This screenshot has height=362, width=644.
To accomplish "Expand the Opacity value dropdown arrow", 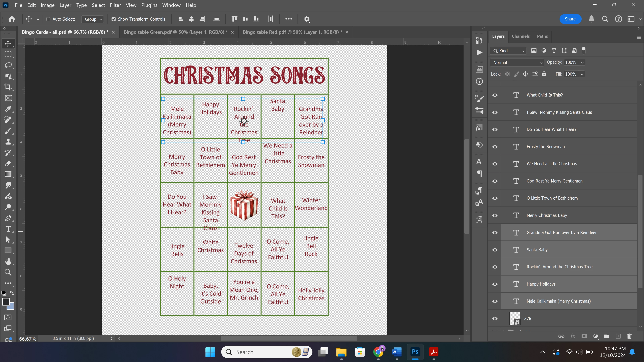I will 582,63.
